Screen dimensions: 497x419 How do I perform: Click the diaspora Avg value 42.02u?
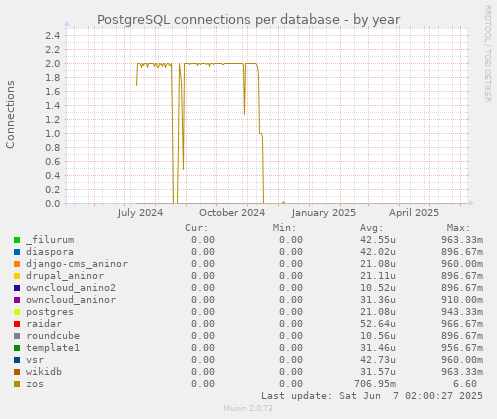pos(378,252)
